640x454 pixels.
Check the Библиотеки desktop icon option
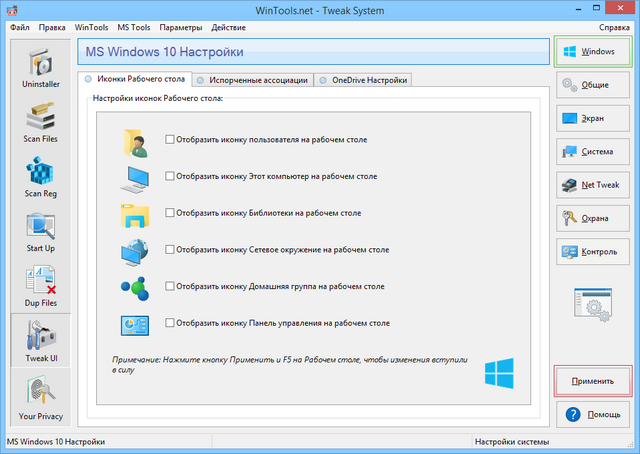pyautogui.click(x=170, y=213)
